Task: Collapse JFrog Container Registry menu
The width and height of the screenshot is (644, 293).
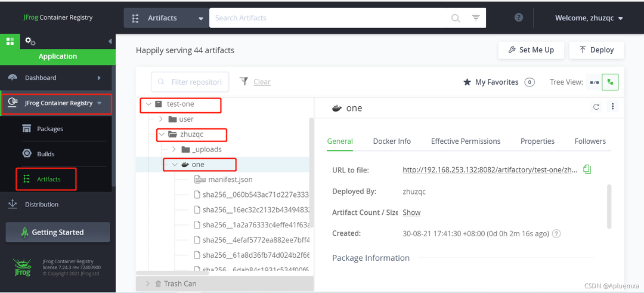Action: tap(100, 104)
